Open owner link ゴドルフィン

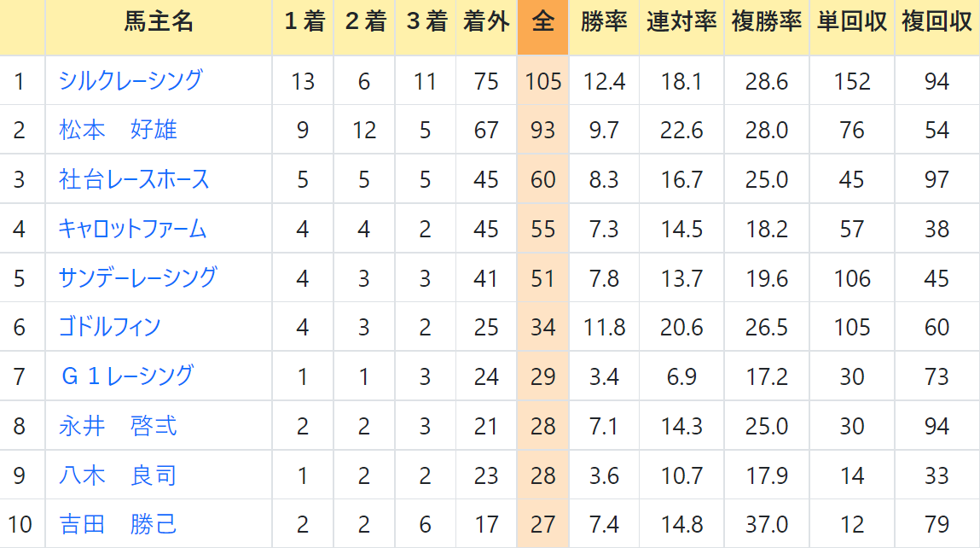(x=109, y=327)
